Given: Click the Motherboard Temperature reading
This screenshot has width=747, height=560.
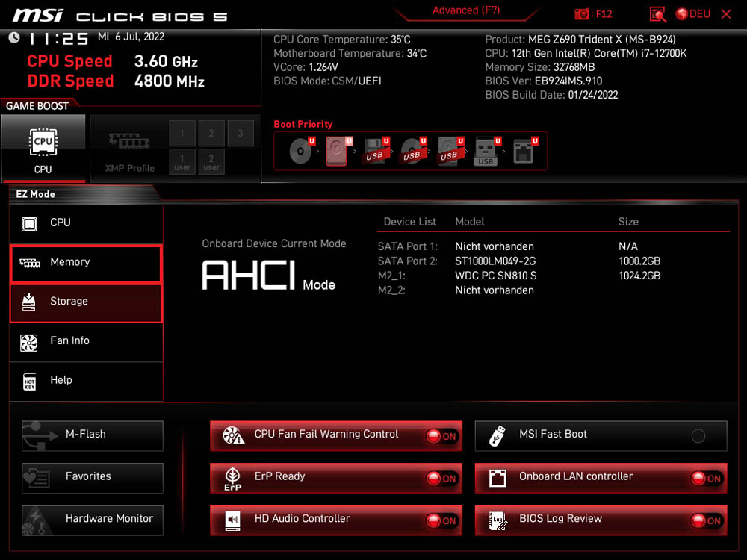Looking at the screenshot, I should tap(350, 53).
